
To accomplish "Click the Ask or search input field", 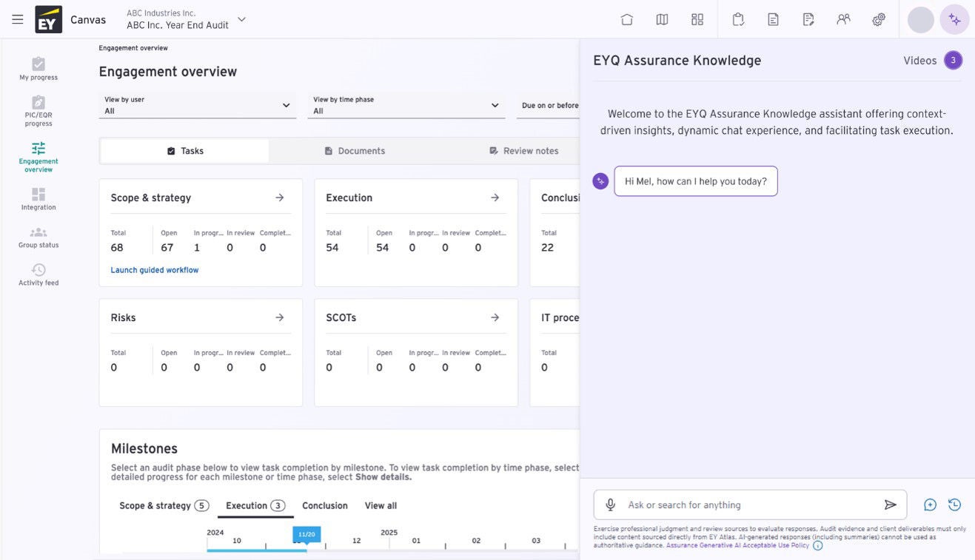I will pyautogui.click(x=748, y=505).
